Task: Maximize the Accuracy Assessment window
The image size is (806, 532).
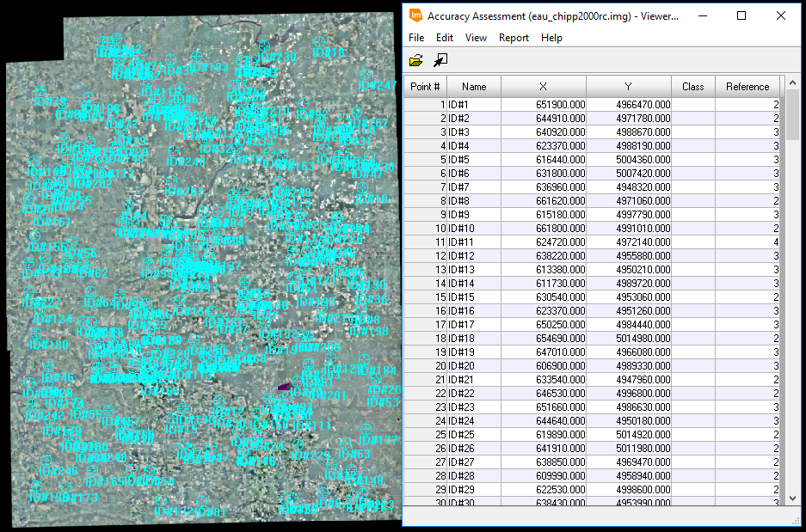Action: click(x=741, y=16)
